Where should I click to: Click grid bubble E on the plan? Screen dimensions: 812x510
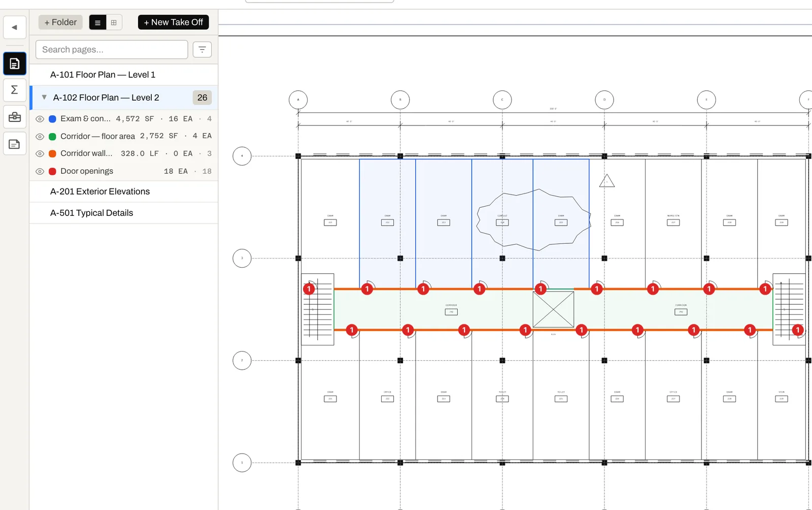(706, 100)
